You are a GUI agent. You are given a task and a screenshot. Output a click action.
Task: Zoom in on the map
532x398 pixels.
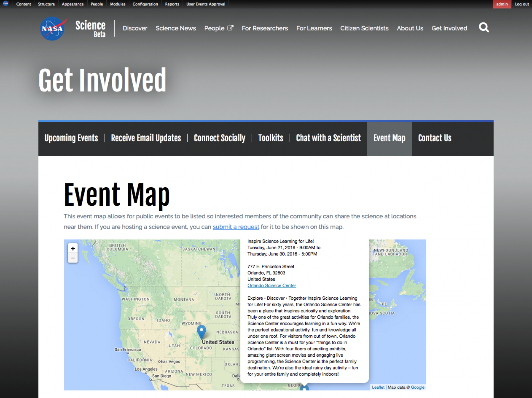pos(73,248)
